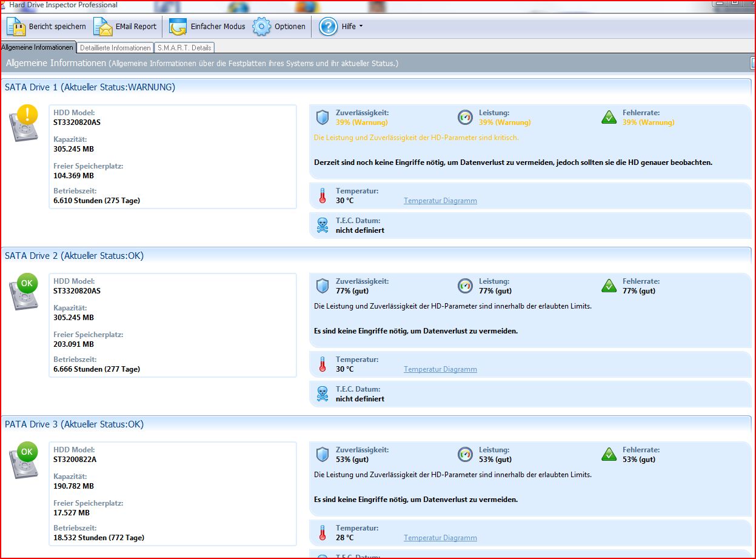Click the T.E.C. Datum skull icon for SATA Drive 1
The width and height of the screenshot is (756, 559).
tap(323, 226)
